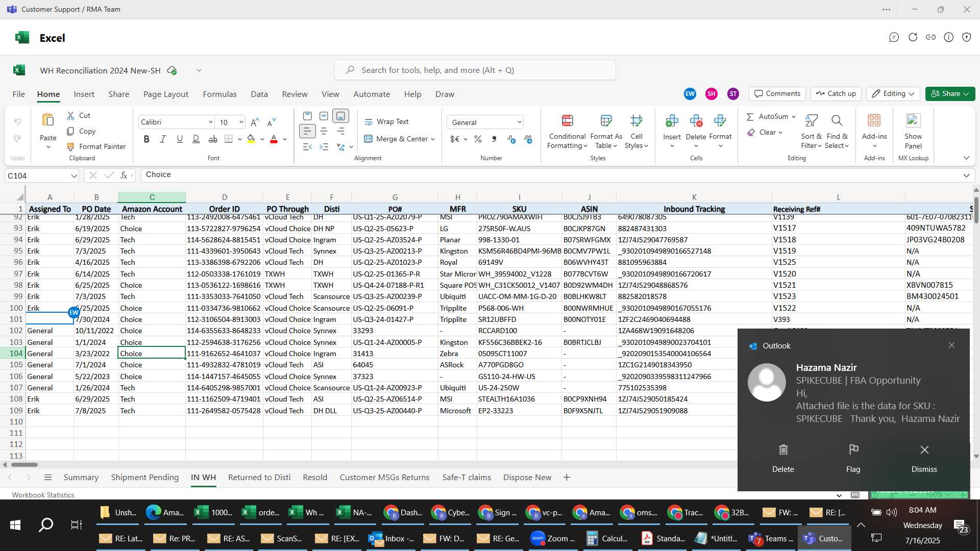Viewport: 980px width, 551px height.
Task: Click the Format cells icon
Action: 720,120
